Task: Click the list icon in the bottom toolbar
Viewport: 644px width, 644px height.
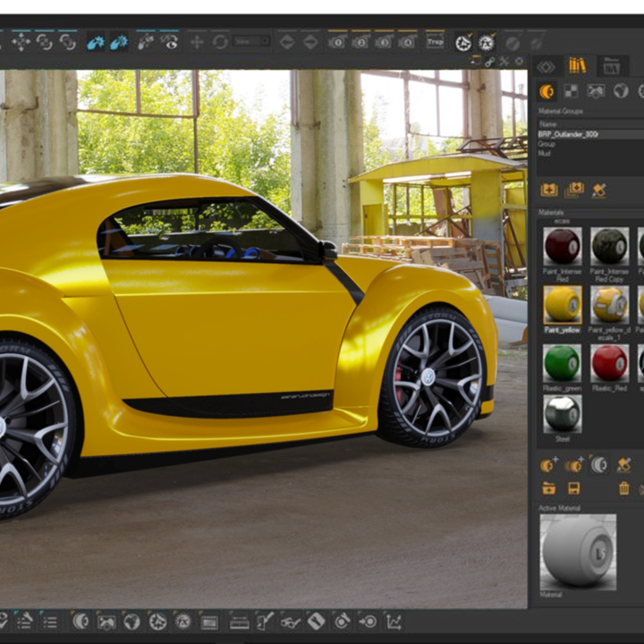Action: pyautogui.click(x=50, y=622)
